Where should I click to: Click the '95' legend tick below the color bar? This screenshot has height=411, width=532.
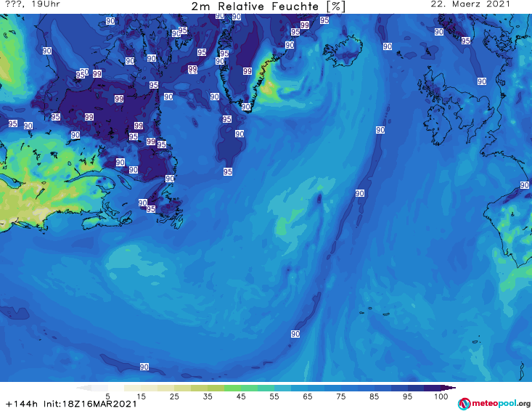407,396
